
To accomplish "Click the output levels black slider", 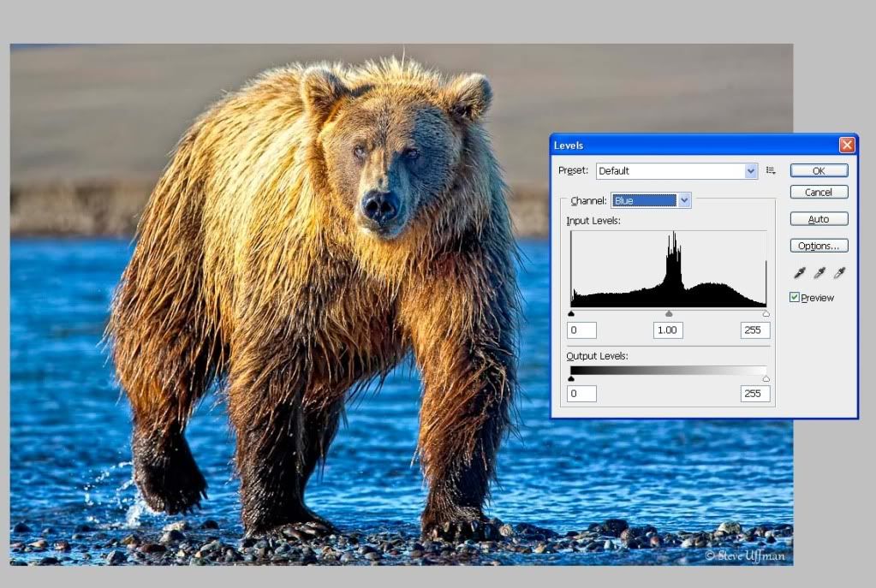I will (x=571, y=378).
